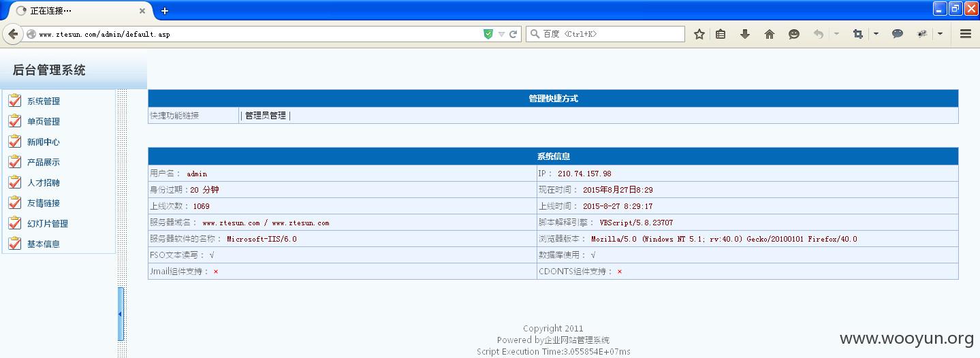
Task: Click the search magnifier icon
Action: click(535, 34)
